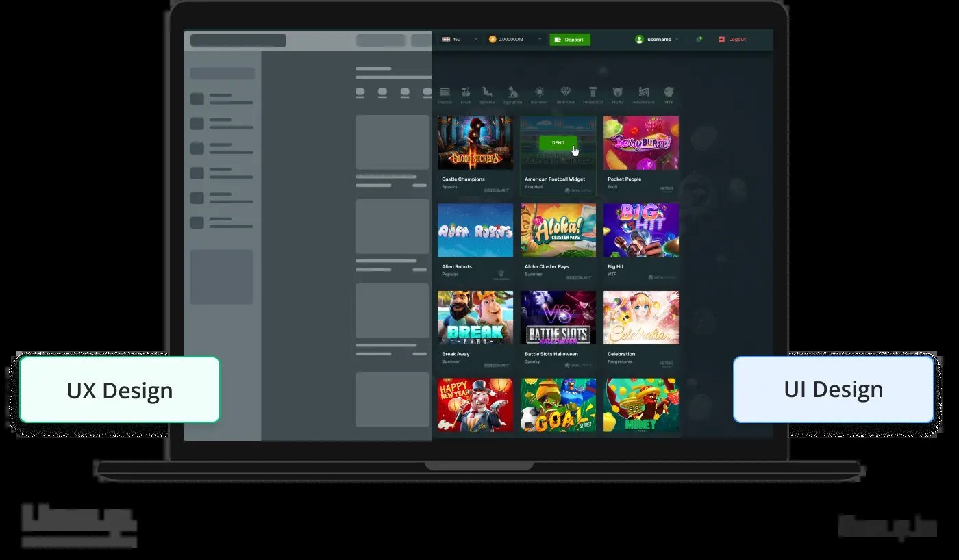Select the Branded diamond category icon

point(566,92)
